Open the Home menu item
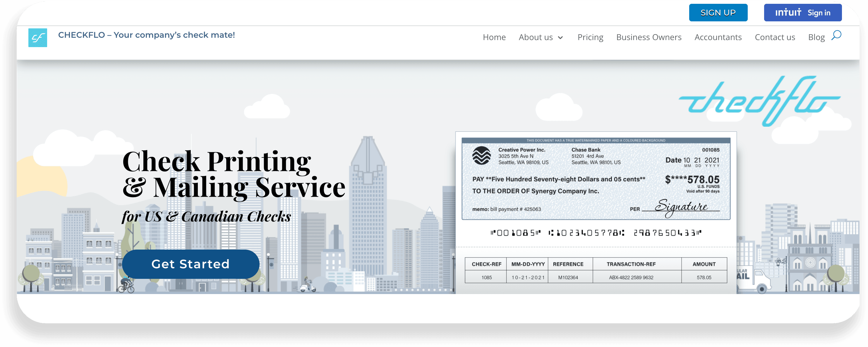868x347 pixels. click(494, 37)
